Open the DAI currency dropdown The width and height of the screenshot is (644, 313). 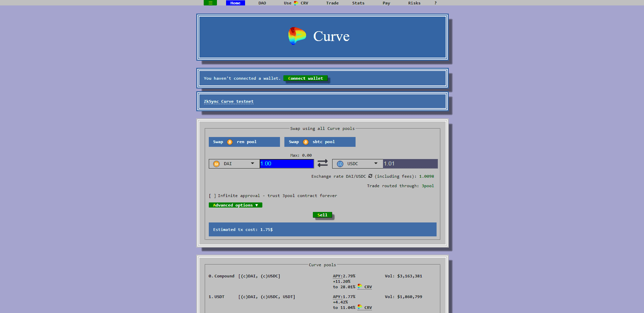point(234,164)
